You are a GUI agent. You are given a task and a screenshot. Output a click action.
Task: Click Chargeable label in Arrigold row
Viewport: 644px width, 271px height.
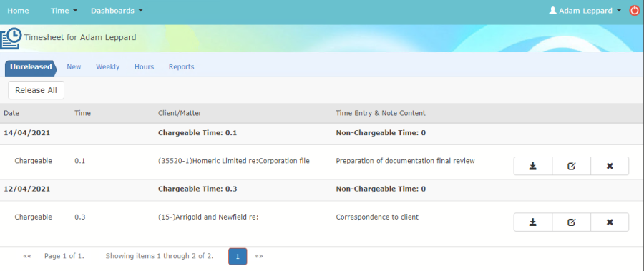33,217
